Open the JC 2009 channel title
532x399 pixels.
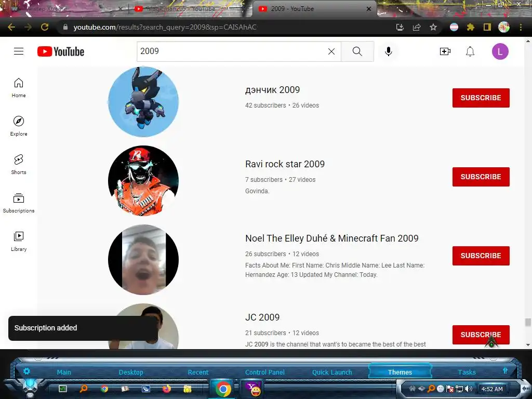(x=262, y=317)
